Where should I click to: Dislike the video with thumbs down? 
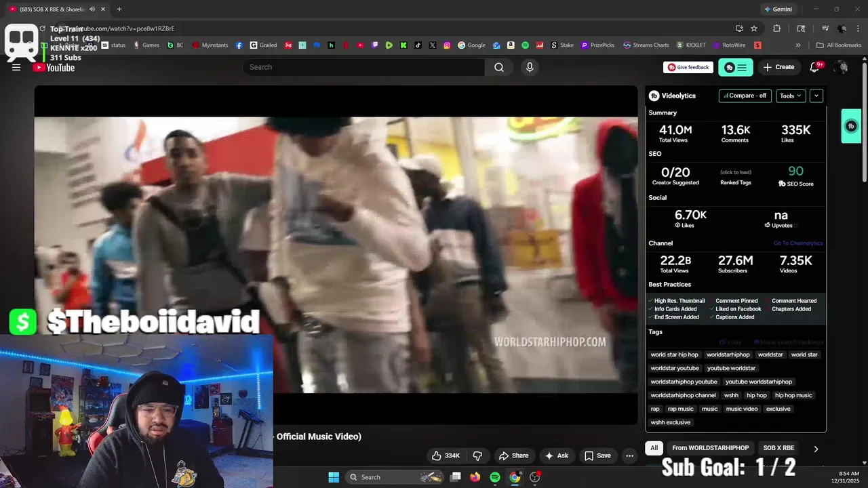click(x=477, y=455)
